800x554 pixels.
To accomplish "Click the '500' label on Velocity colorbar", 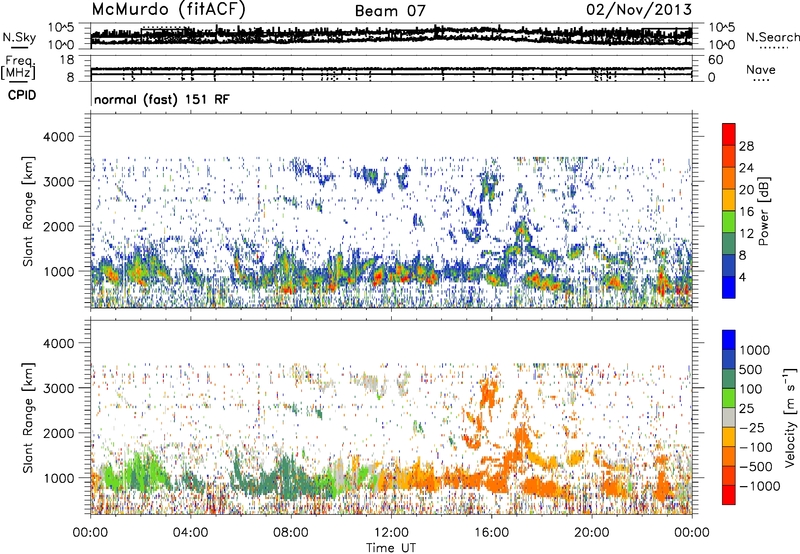I will click(751, 369).
